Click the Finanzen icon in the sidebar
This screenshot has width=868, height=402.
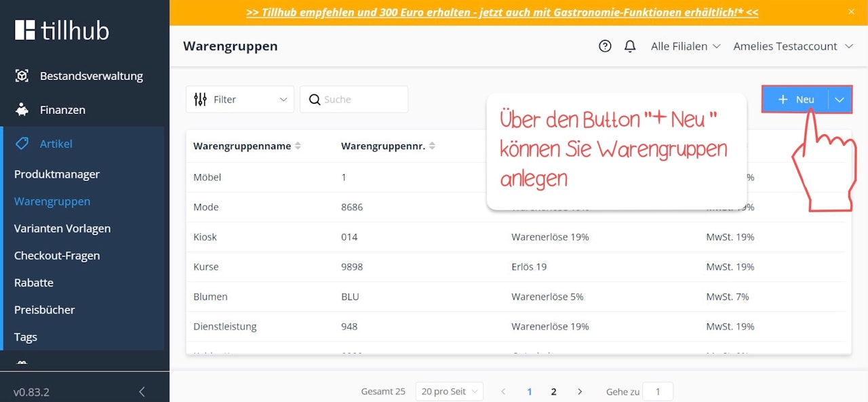[23, 109]
